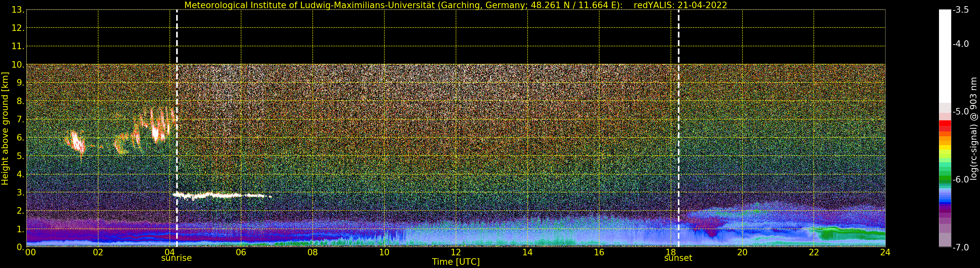The width and height of the screenshot is (980, 268).
Task: Click the '1.' height tick label
Action: point(20,229)
